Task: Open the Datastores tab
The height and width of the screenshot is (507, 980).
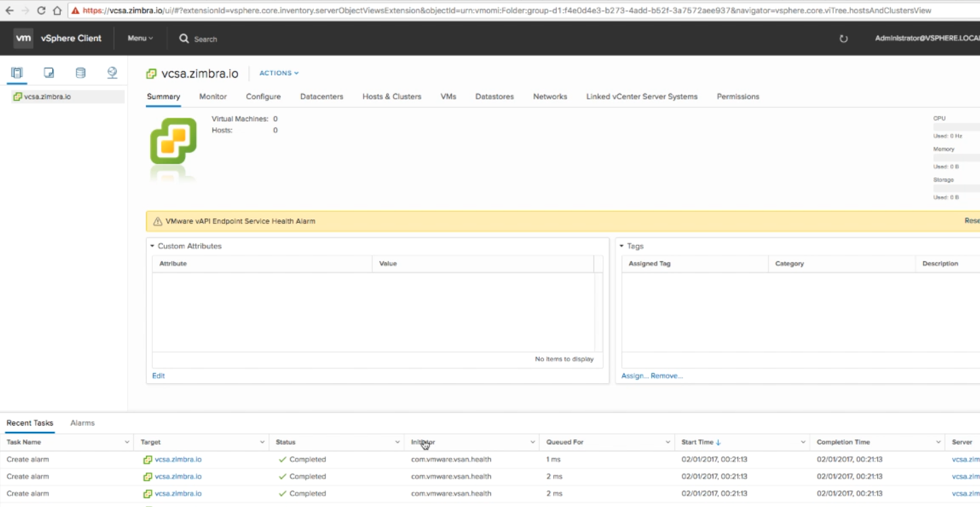Action: pyautogui.click(x=494, y=97)
